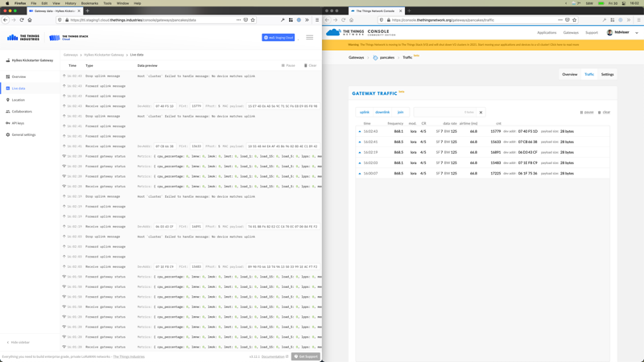Open the overflow chevrons in the left Firefox toolbar
The height and width of the screenshot is (362, 644).
pos(307,19)
